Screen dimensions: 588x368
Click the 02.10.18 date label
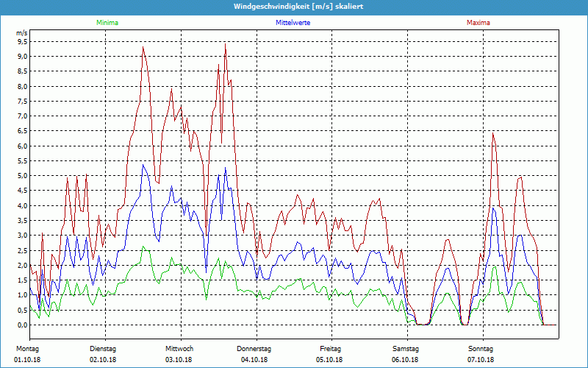[x=103, y=360]
